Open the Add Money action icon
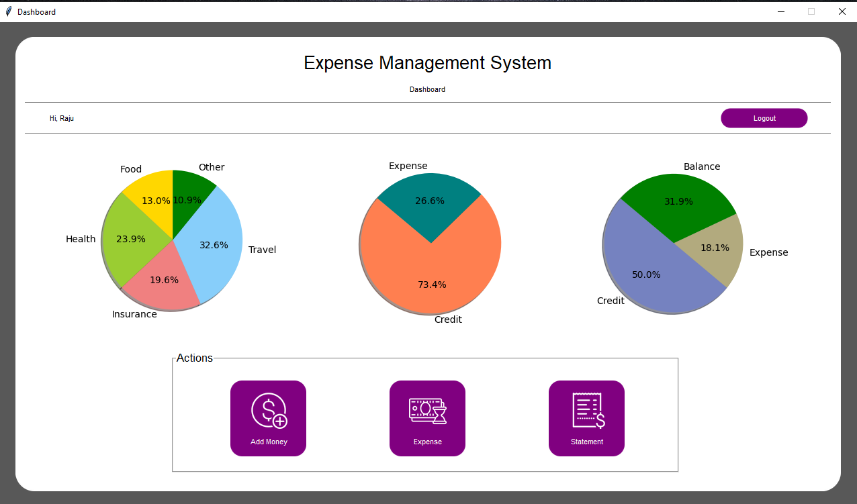The width and height of the screenshot is (857, 504). click(x=269, y=411)
